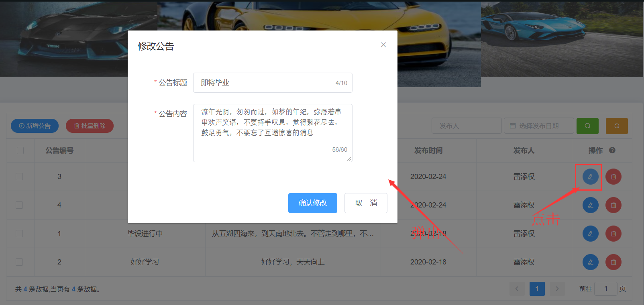This screenshot has width=644, height=305.
Task: Click the 发布人 column header
Action: pyautogui.click(x=524, y=150)
